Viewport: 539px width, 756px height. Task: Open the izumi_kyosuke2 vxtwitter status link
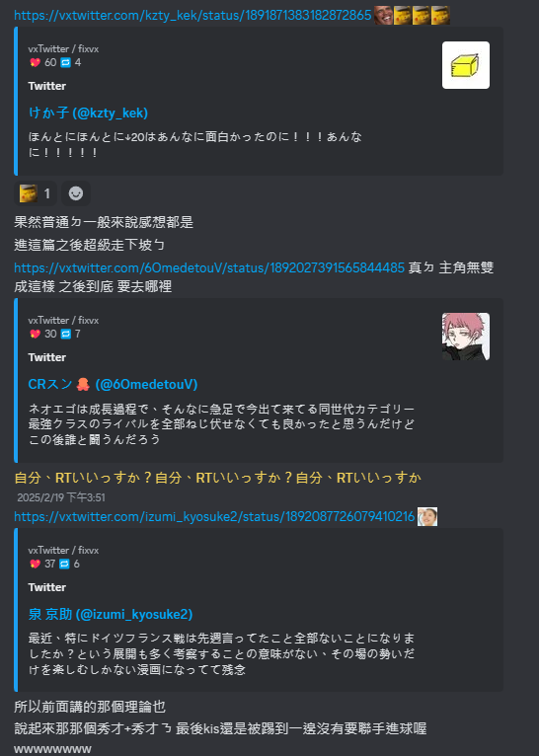coord(214,517)
